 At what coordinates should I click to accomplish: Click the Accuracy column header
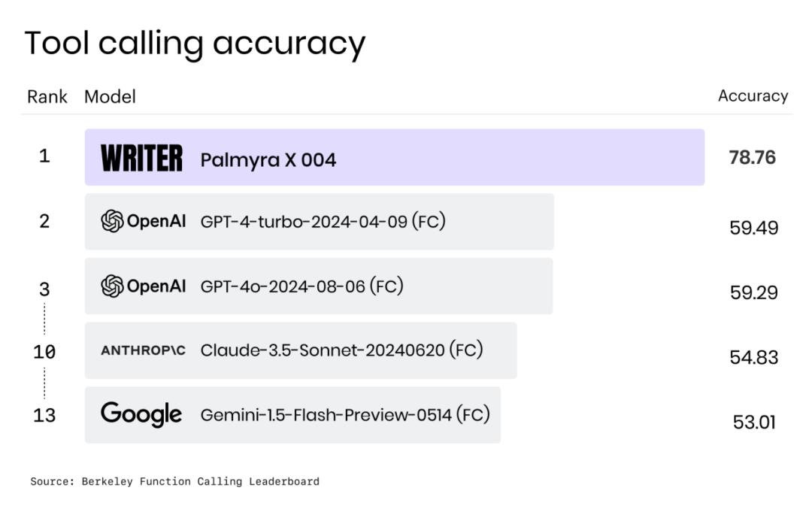[753, 96]
